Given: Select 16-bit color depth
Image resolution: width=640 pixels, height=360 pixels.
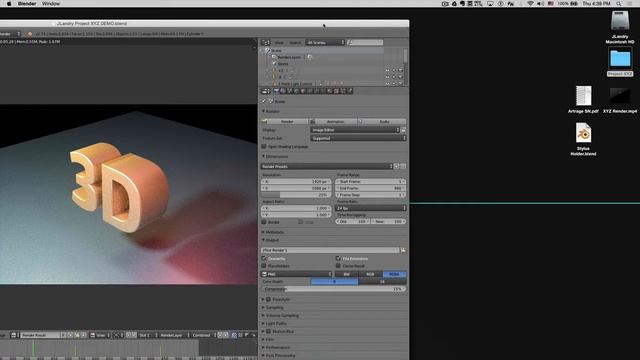Looking at the screenshot, I should click(x=382, y=282).
